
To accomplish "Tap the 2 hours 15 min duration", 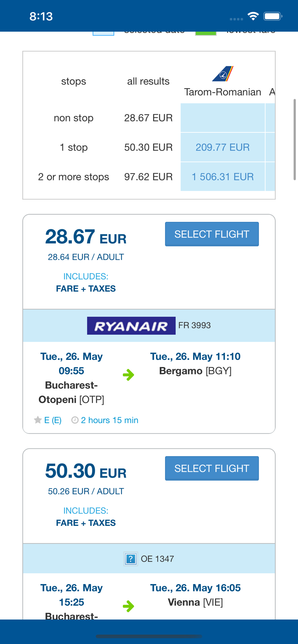I will tap(109, 420).
